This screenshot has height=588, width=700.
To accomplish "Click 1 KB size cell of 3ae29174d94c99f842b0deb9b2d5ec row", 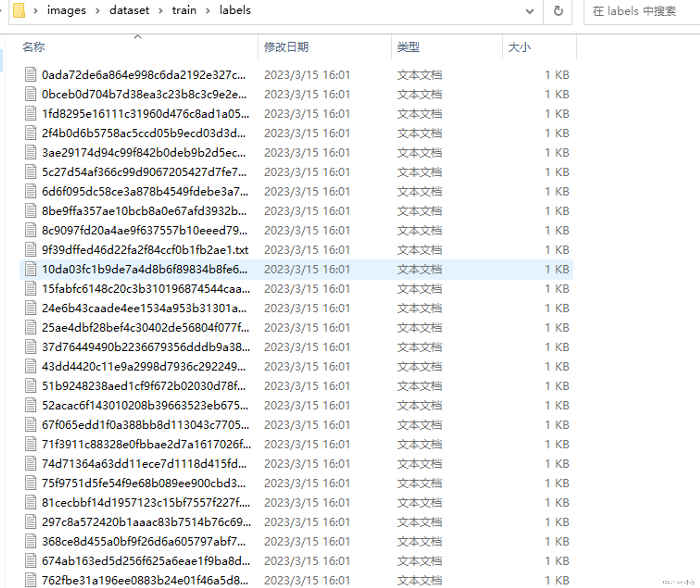I will tap(557, 152).
